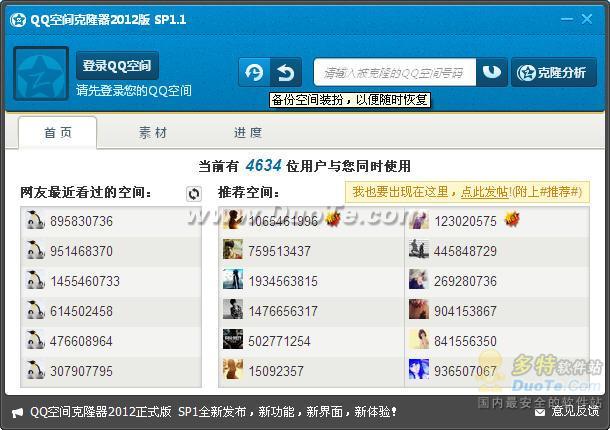Click avatar thumbnail beside 445848729
The width and height of the screenshot is (610, 430).
[419, 249]
